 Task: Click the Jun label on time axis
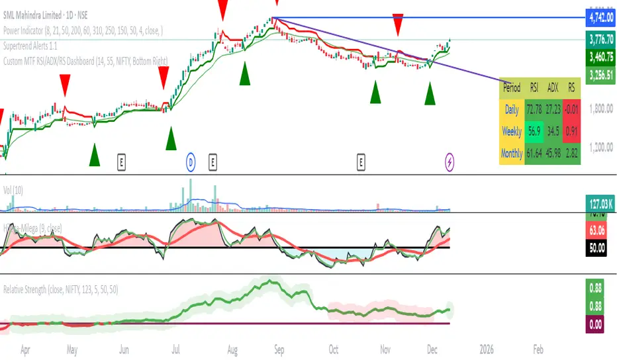[124, 350]
